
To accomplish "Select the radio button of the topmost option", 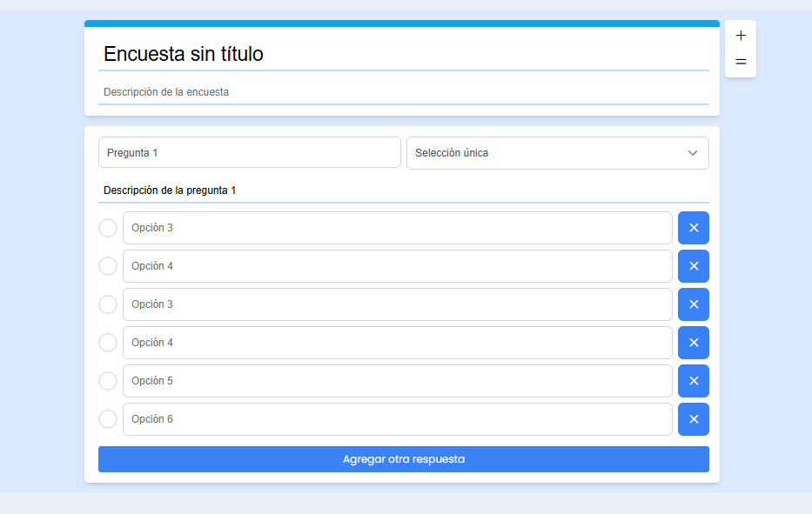I will point(108,228).
